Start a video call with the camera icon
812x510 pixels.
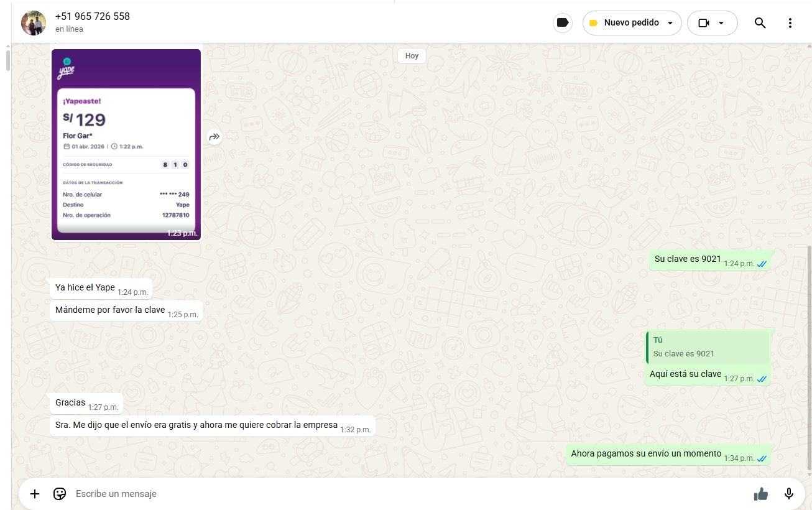click(x=703, y=23)
